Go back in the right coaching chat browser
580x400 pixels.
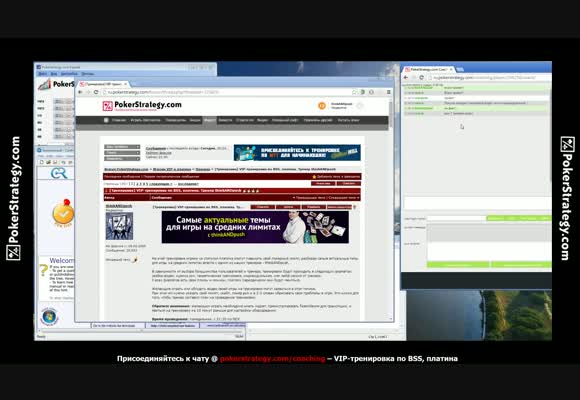pyautogui.click(x=406, y=78)
